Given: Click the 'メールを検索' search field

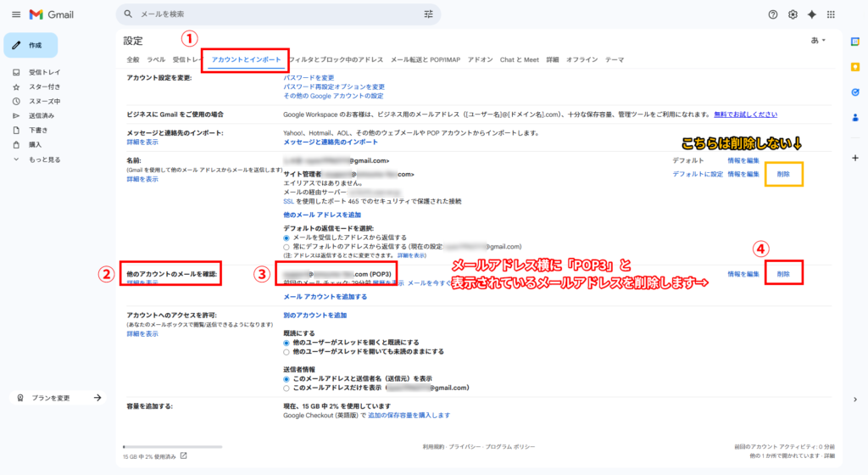Looking at the screenshot, I should click(x=271, y=14).
